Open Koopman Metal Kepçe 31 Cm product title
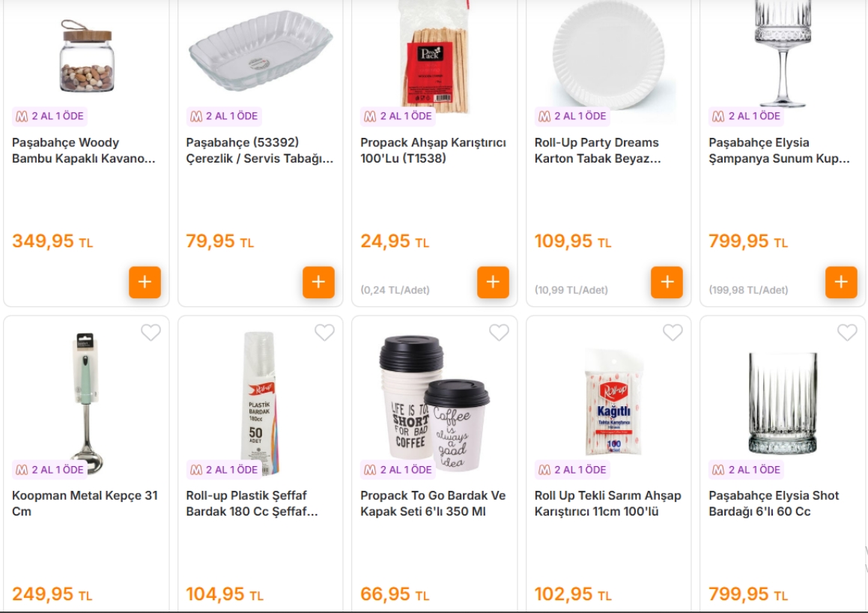The image size is (868, 613). click(x=85, y=504)
